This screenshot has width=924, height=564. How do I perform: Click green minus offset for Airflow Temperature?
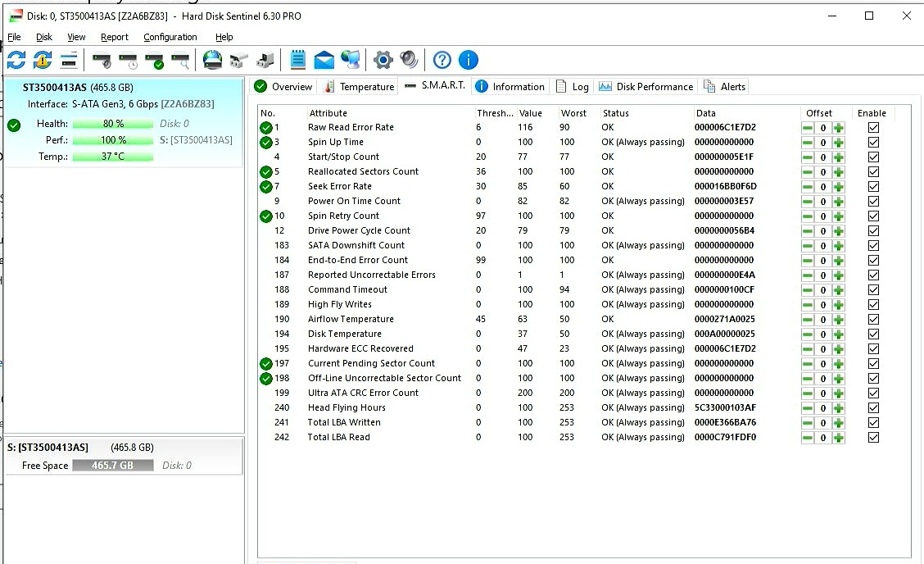(808, 319)
